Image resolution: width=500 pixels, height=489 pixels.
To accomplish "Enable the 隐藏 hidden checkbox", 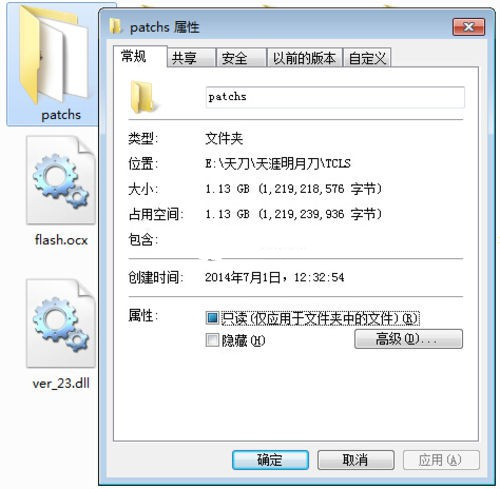I will pos(212,340).
